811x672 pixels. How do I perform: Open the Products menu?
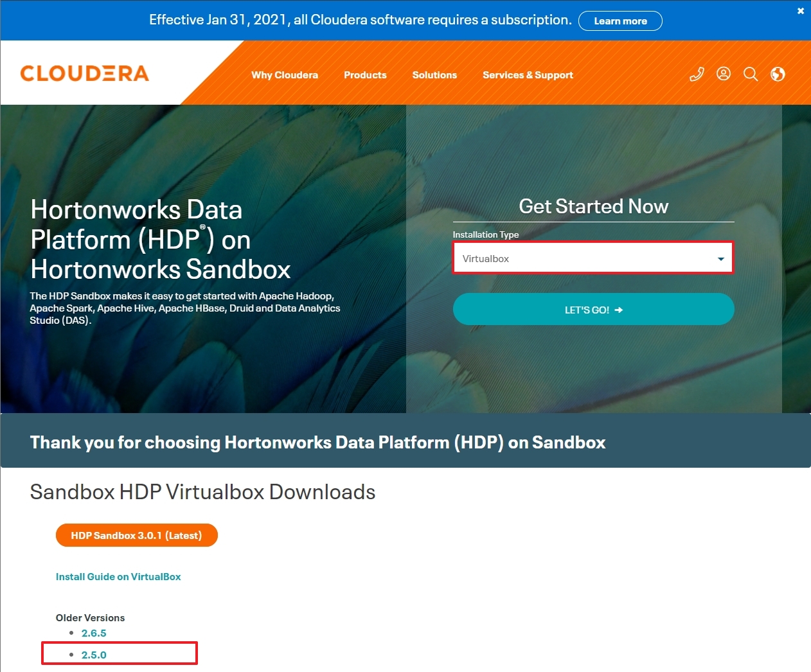pos(365,75)
